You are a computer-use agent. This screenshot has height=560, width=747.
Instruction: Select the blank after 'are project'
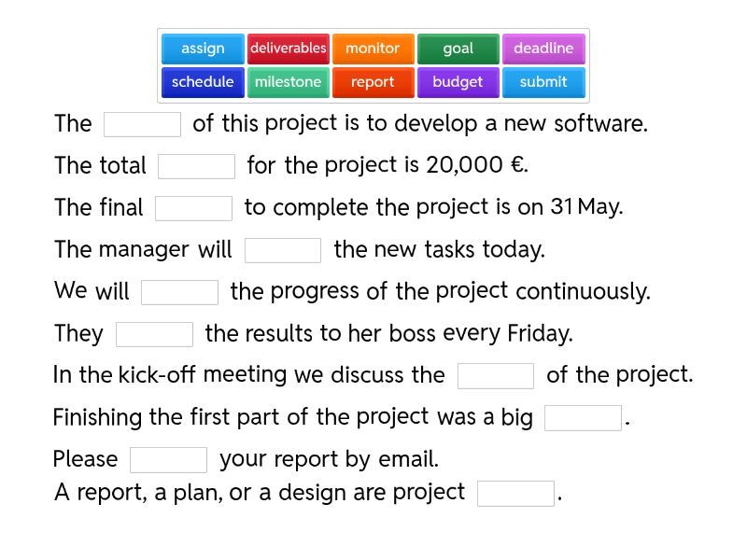click(515, 493)
